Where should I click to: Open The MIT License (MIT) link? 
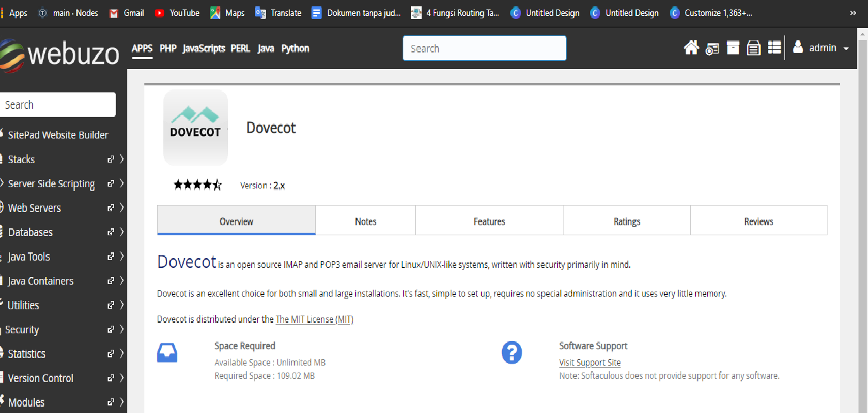pyautogui.click(x=314, y=319)
